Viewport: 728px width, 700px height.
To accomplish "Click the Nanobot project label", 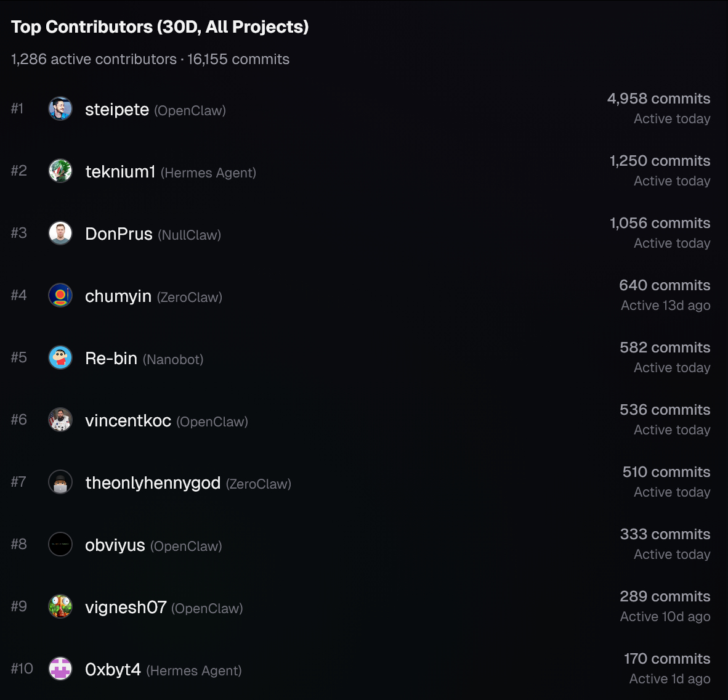I will click(x=173, y=359).
